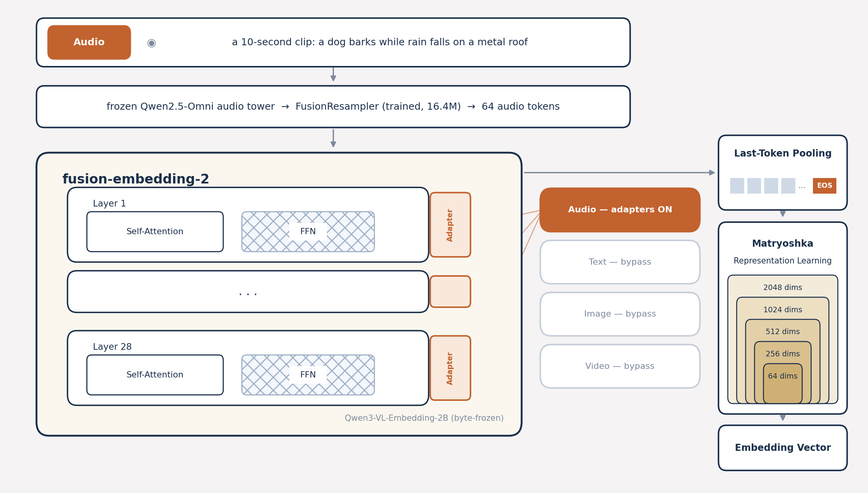This screenshot has height=493, width=868.
Task: Click the audio speaker icon beside Audio
Action: pyautogui.click(x=151, y=43)
